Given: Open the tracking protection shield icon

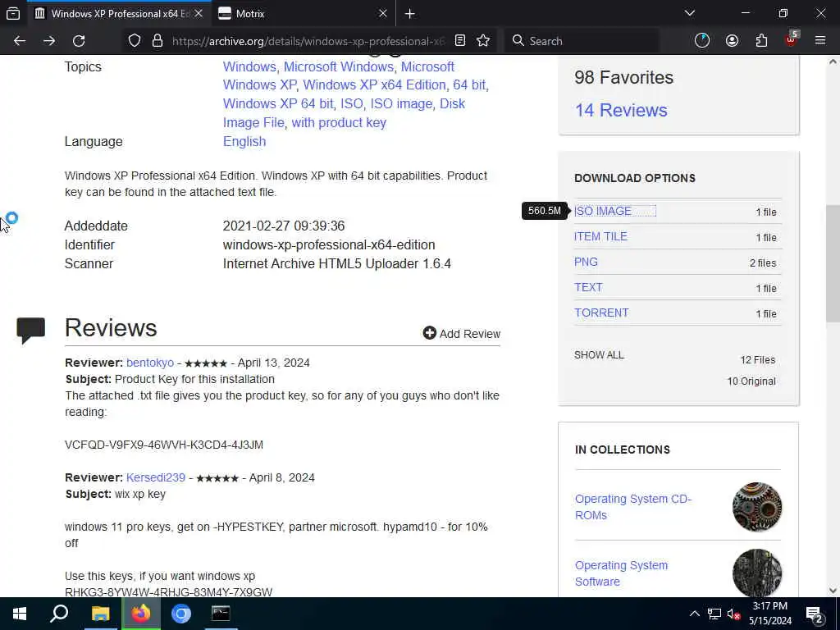Looking at the screenshot, I should 135,41.
